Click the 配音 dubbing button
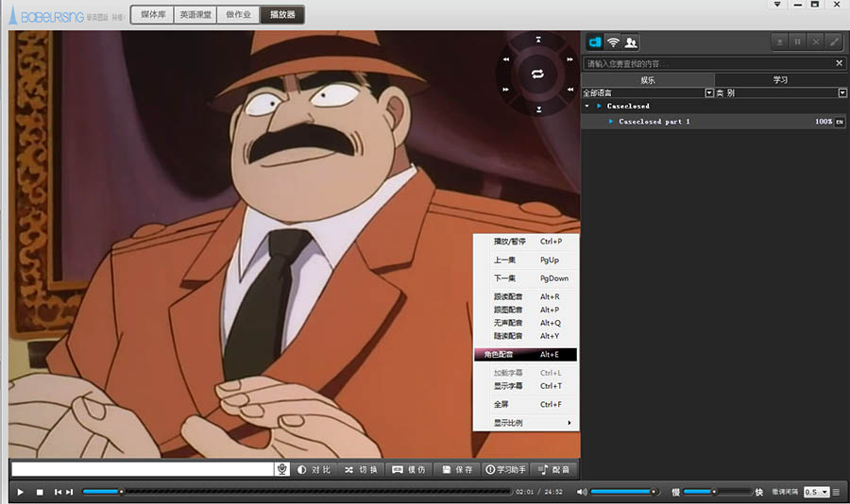The height and width of the screenshot is (504, 850). (x=554, y=470)
